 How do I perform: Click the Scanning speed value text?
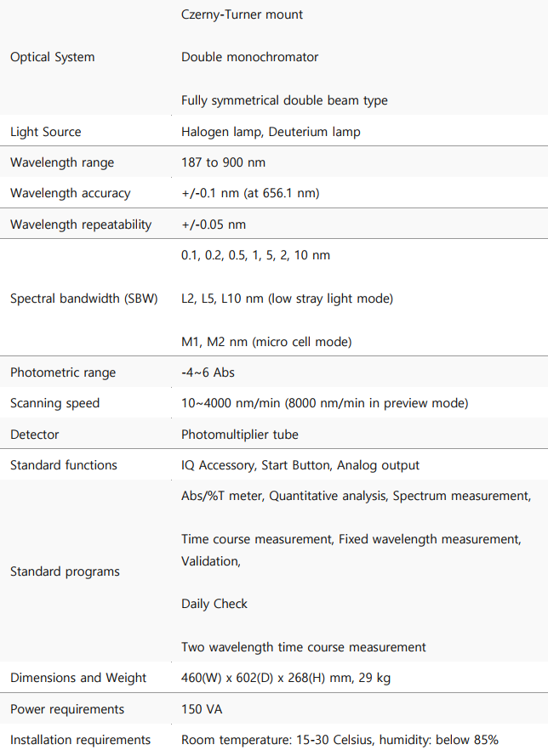[x=324, y=403]
